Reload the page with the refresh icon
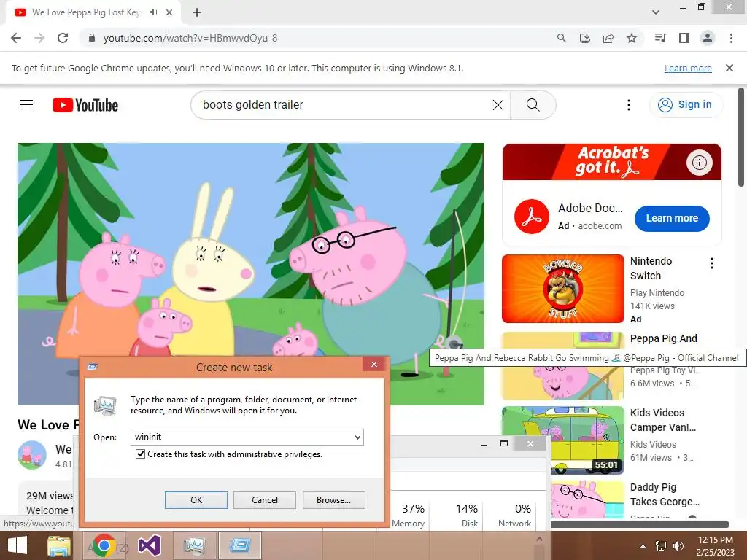 (63, 38)
